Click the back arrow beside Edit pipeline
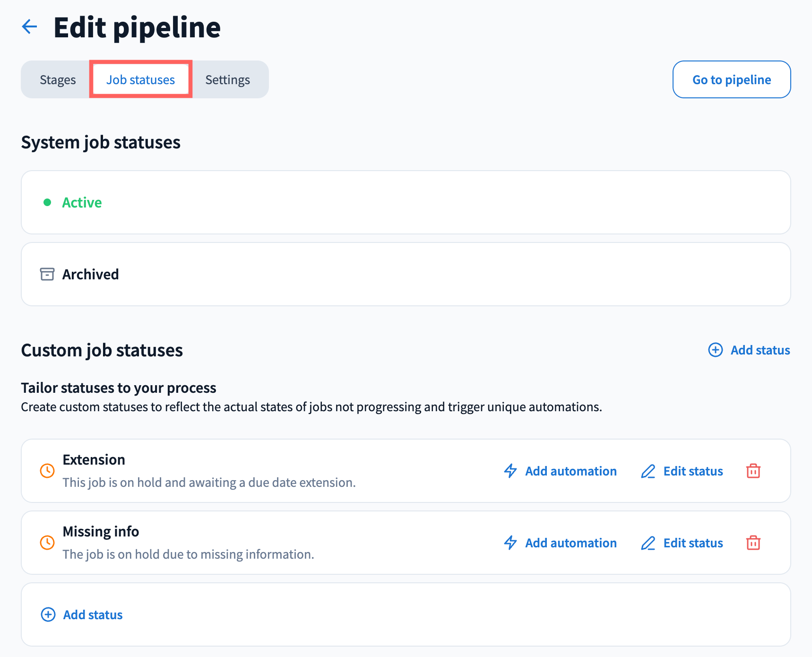The width and height of the screenshot is (812, 657). [x=30, y=27]
